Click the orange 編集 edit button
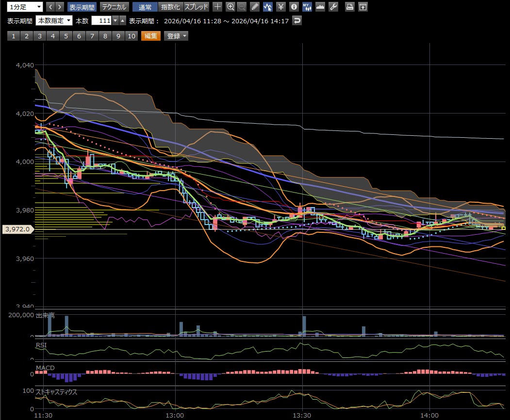 pyautogui.click(x=150, y=36)
